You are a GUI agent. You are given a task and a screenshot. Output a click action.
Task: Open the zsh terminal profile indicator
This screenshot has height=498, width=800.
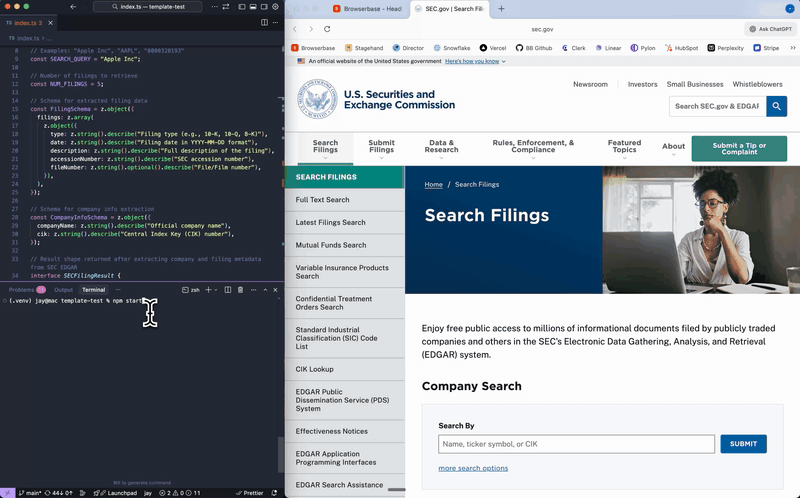coord(191,290)
